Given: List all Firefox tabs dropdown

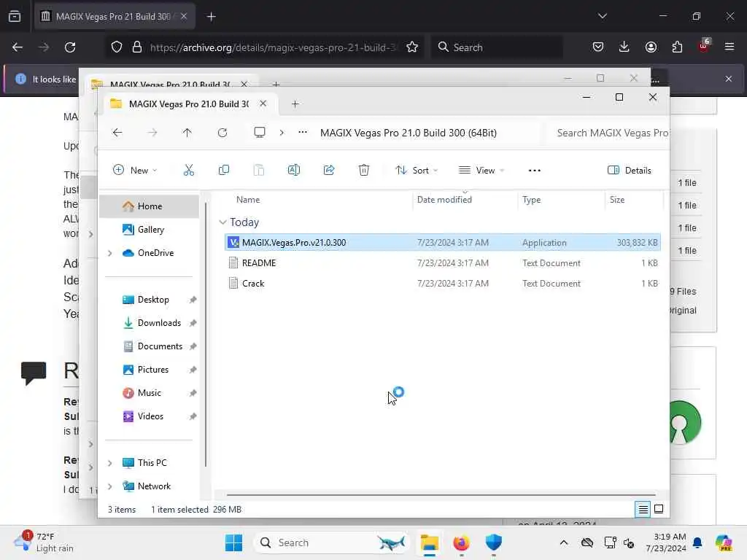Looking at the screenshot, I should click(602, 16).
